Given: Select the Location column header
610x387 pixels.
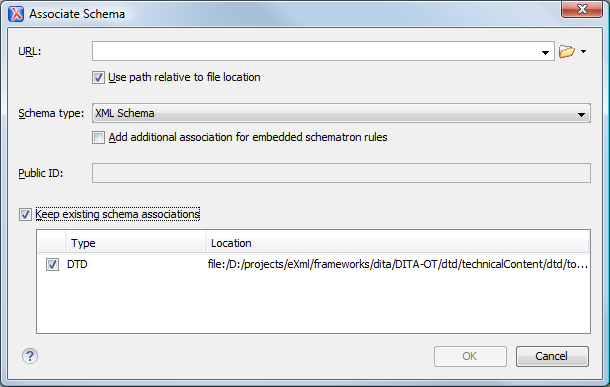Looking at the screenshot, I should (397, 243).
